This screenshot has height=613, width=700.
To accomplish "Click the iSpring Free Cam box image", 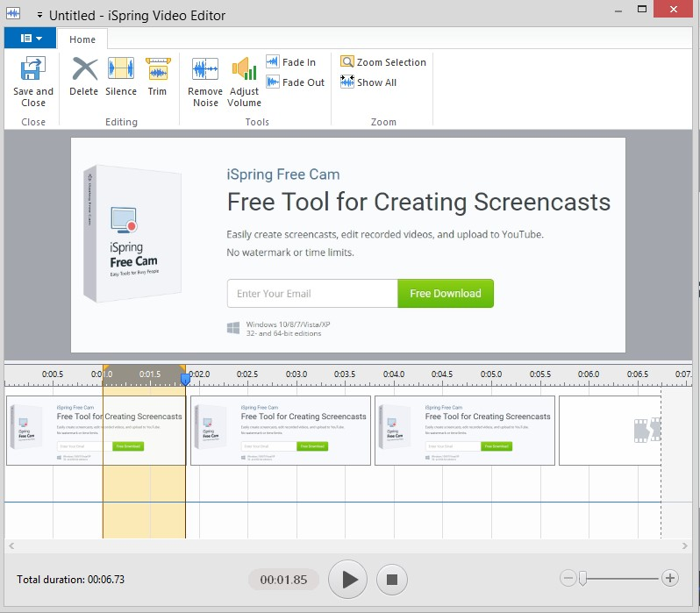I will pos(132,234).
